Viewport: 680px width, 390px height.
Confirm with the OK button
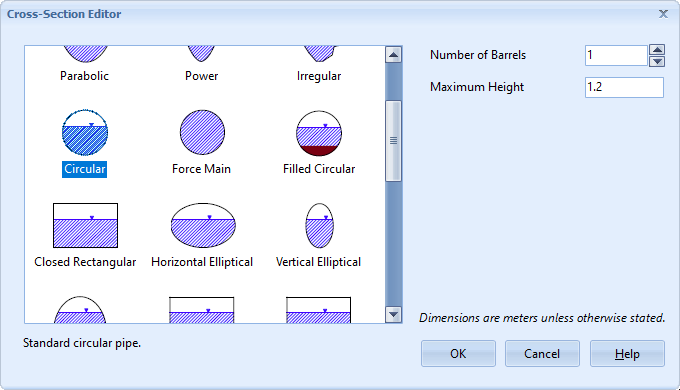(458, 354)
